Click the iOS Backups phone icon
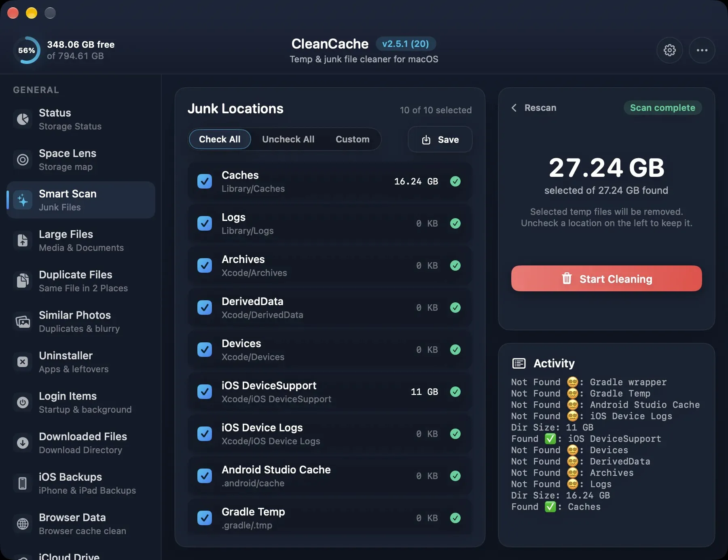This screenshot has width=728, height=560. click(x=23, y=483)
